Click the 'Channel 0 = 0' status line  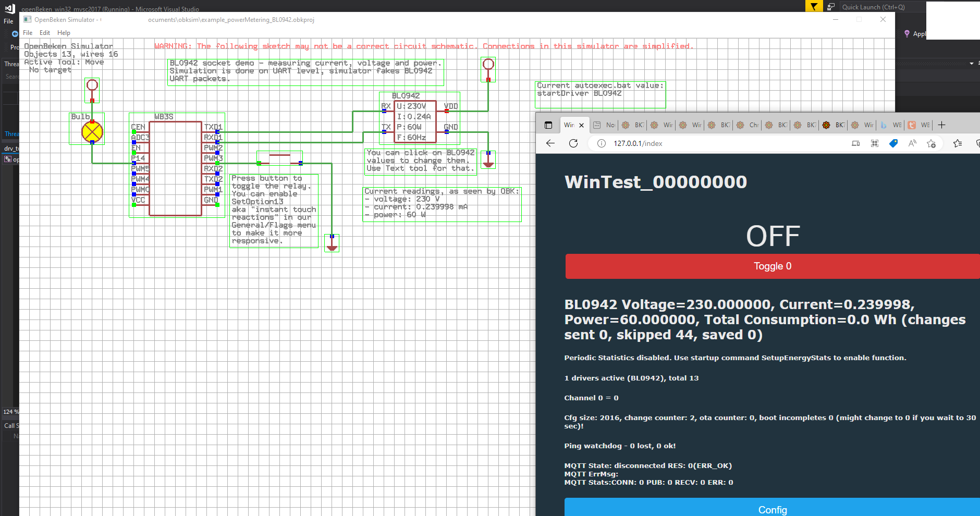[591, 398]
